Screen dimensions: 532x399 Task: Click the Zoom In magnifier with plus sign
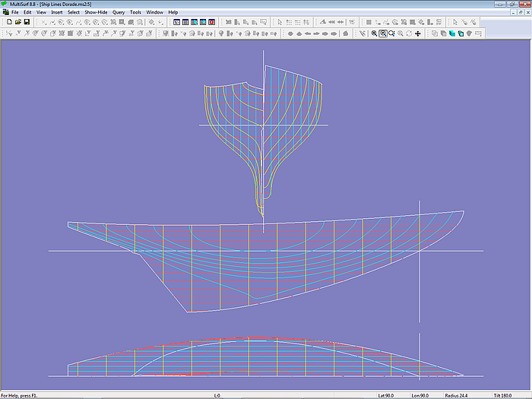point(374,33)
